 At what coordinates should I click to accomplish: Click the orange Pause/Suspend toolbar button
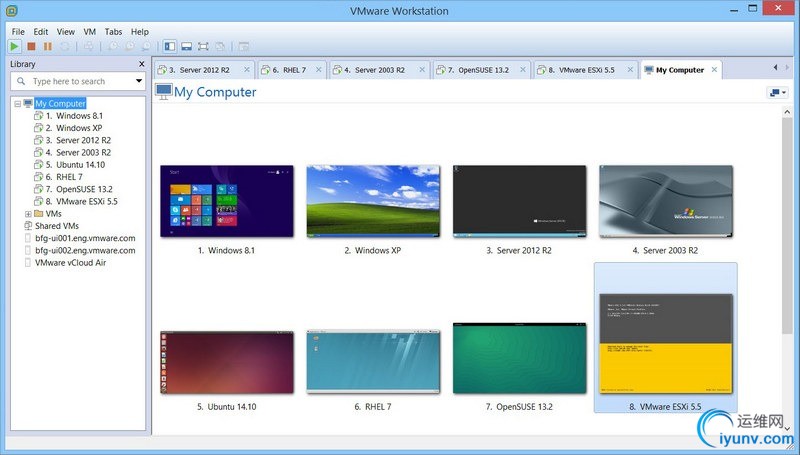coord(48,46)
